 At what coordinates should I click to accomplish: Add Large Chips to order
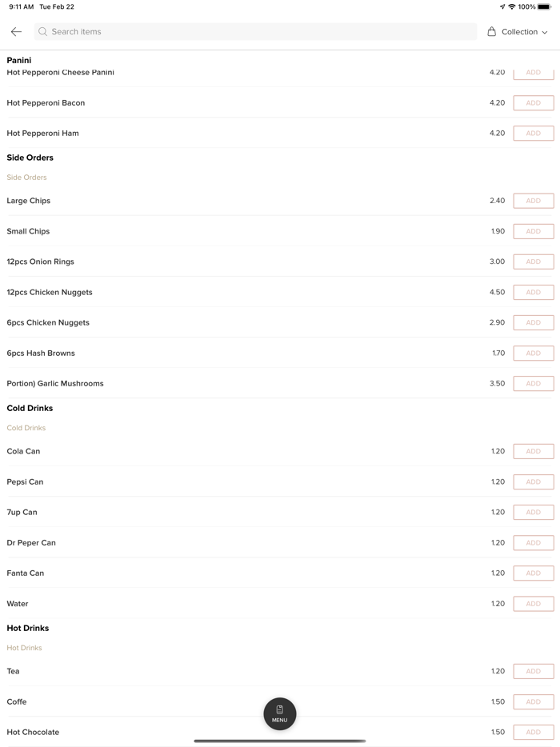click(x=534, y=201)
